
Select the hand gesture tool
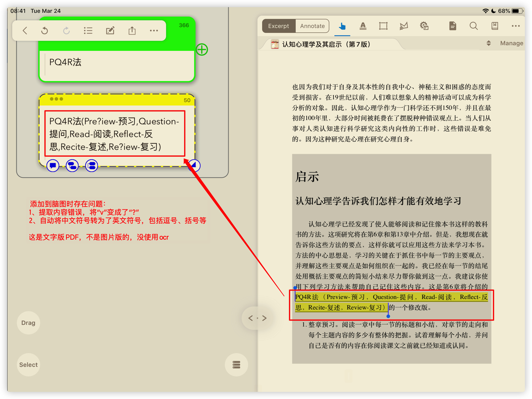(342, 26)
